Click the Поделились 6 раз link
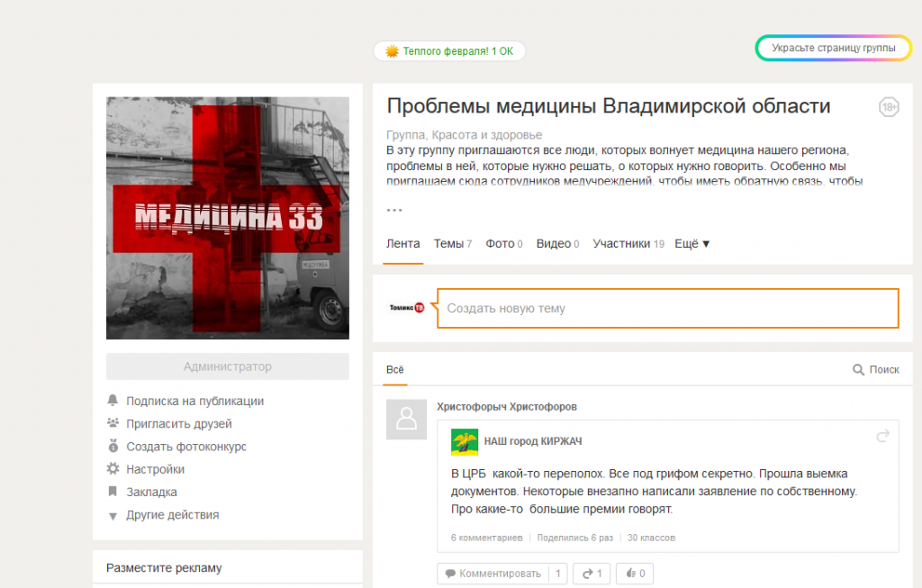 (575, 538)
